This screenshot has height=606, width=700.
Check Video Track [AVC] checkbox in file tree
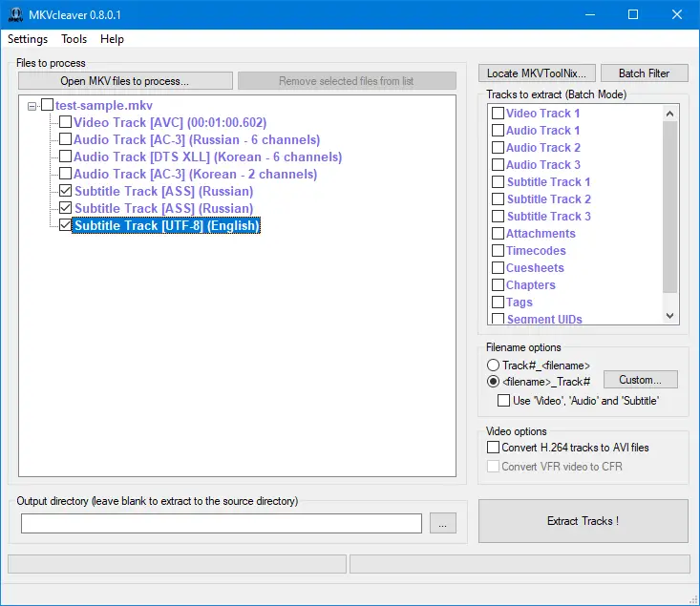65,122
